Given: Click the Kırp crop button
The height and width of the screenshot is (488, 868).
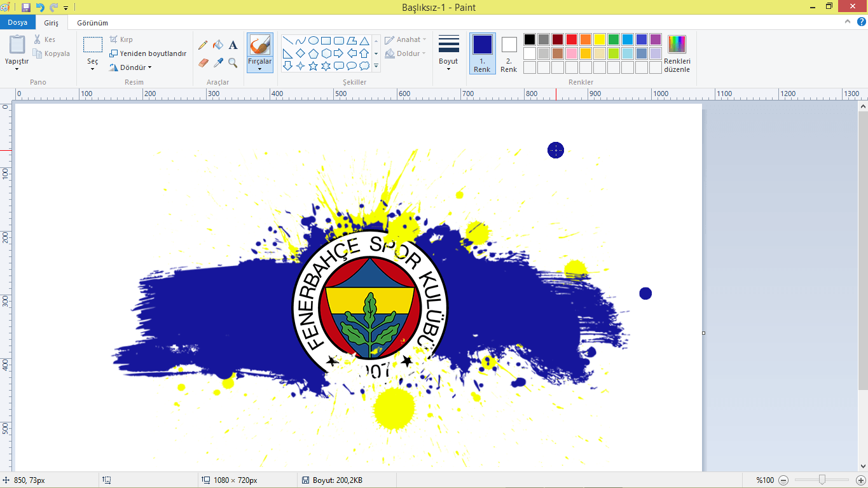Looking at the screenshot, I should 121,39.
